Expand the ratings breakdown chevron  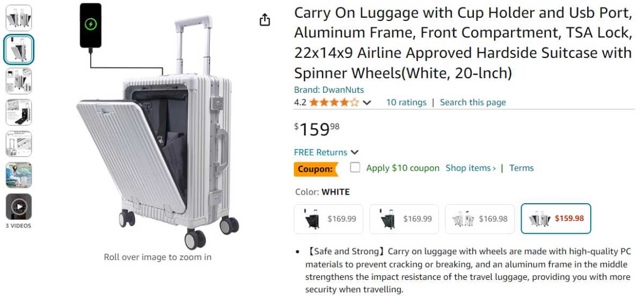click(367, 103)
